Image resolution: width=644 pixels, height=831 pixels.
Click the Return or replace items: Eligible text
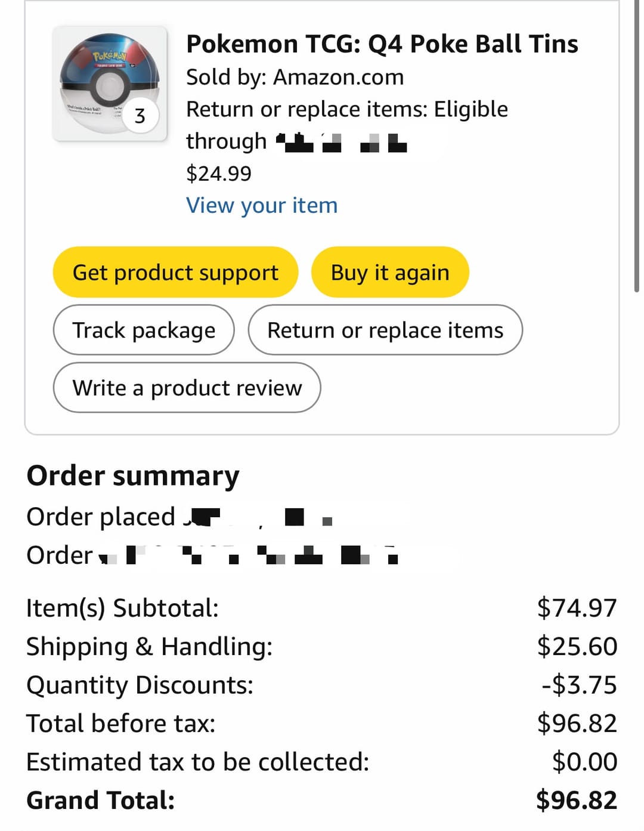click(347, 109)
